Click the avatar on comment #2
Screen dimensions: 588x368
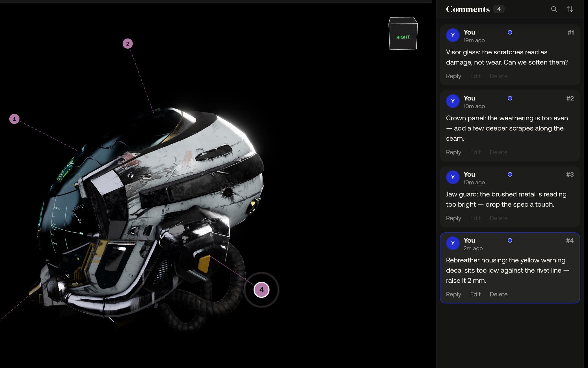pos(453,101)
